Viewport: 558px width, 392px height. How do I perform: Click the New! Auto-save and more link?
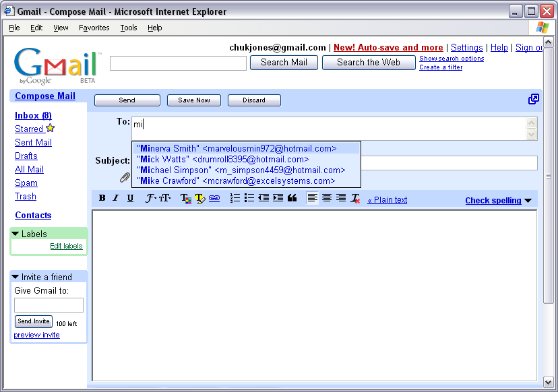[x=388, y=48]
